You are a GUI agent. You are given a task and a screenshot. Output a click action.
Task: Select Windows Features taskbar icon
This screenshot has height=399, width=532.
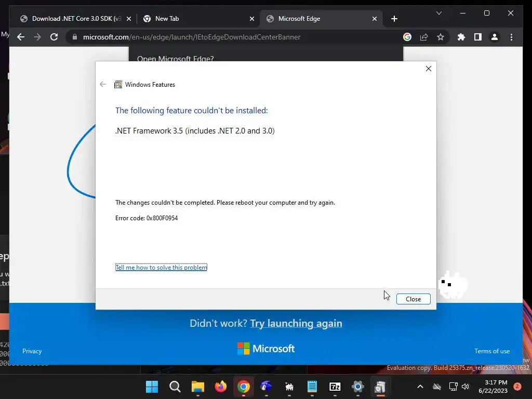coord(380,387)
